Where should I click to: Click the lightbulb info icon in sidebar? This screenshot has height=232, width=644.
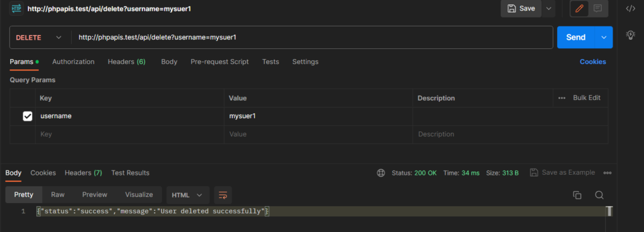(630, 35)
